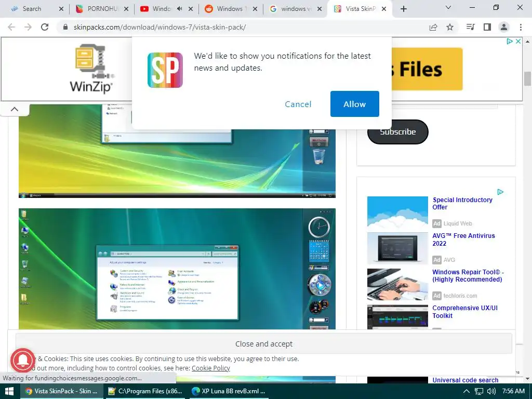
Task: Bookmark this page with the star icon
Action: [450, 27]
